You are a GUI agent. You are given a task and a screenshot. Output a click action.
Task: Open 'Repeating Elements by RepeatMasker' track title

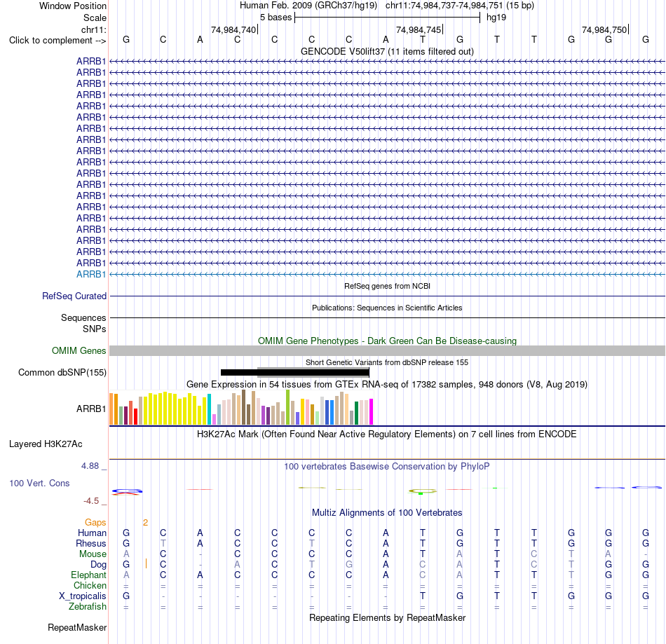tap(387, 617)
